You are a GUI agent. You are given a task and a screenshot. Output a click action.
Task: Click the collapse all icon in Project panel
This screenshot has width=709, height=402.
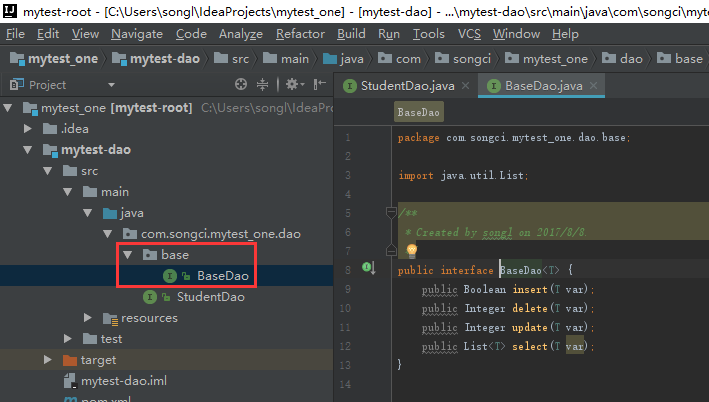coord(262,84)
